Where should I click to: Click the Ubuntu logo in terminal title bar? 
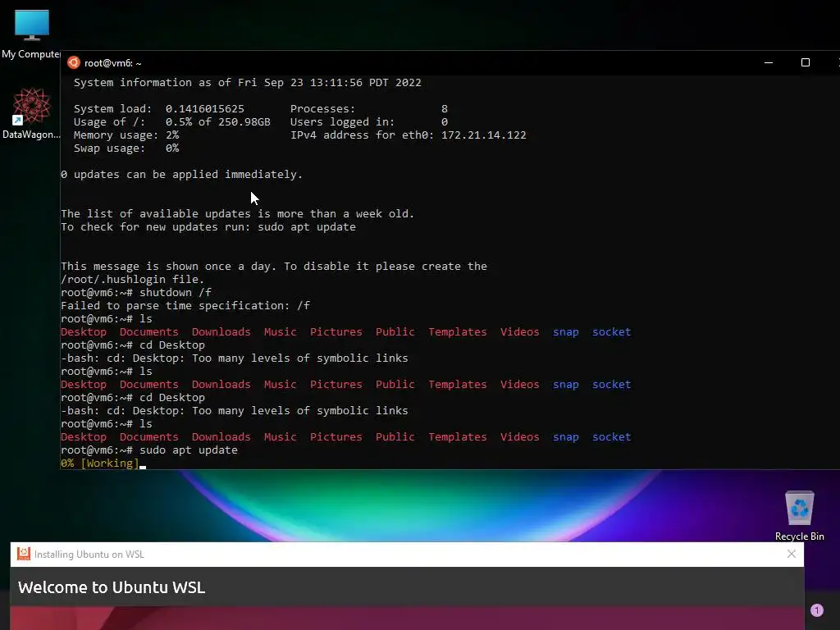[x=73, y=62]
